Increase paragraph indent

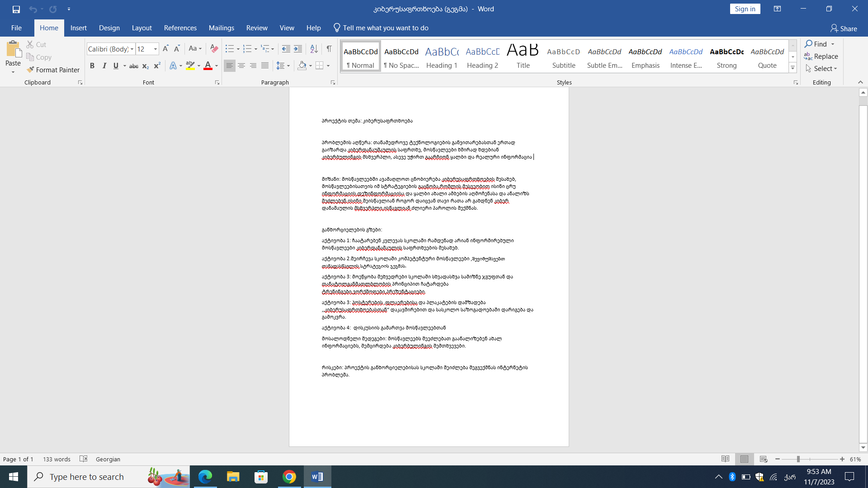pyautogui.click(x=298, y=49)
